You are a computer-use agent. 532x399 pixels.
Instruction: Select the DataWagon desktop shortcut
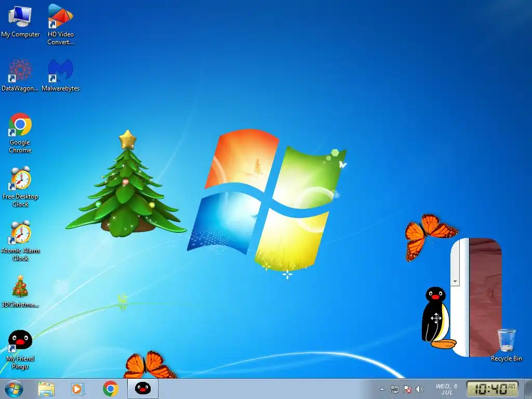coord(20,75)
